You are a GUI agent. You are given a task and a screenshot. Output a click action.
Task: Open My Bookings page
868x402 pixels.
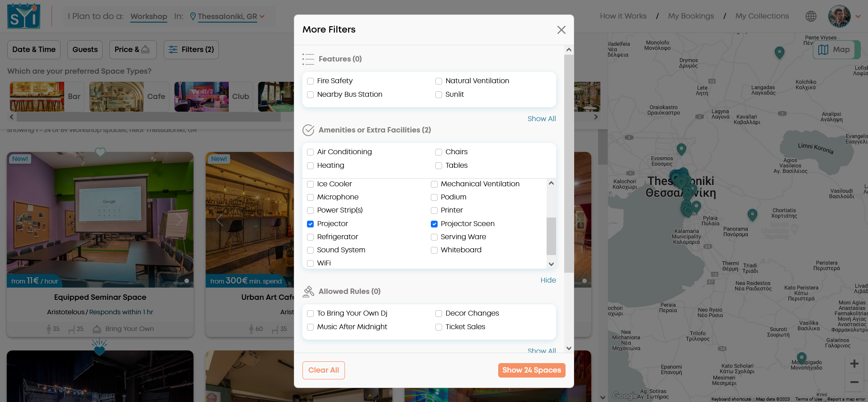(691, 16)
